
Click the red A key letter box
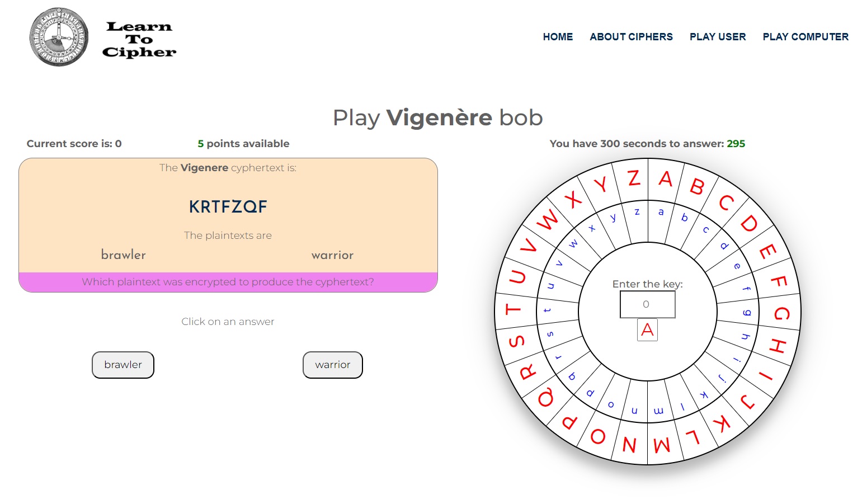tap(647, 330)
